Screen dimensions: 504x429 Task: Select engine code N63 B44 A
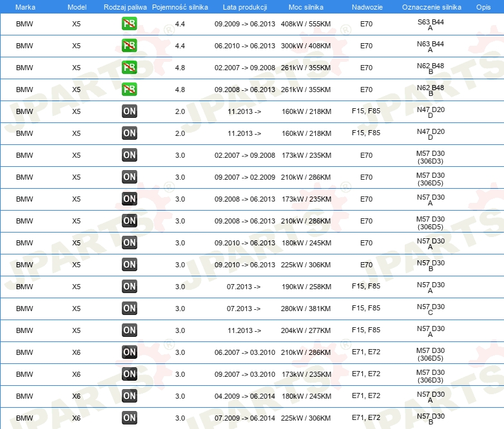(x=431, y=46)
